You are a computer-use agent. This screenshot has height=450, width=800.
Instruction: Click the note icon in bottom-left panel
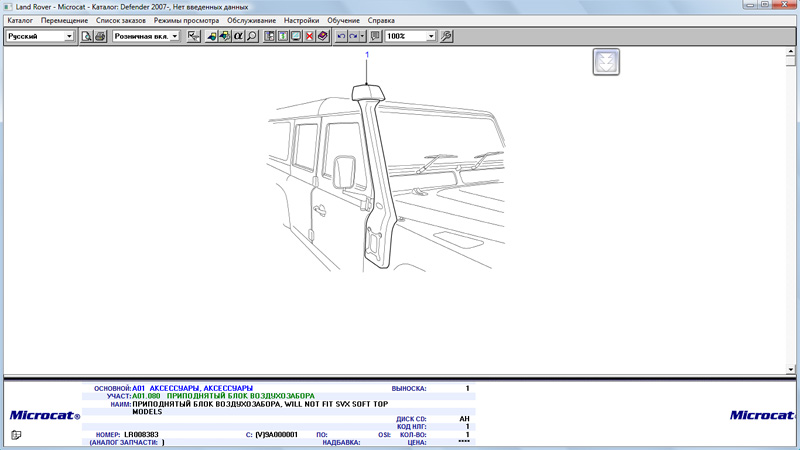click(16, 434)
